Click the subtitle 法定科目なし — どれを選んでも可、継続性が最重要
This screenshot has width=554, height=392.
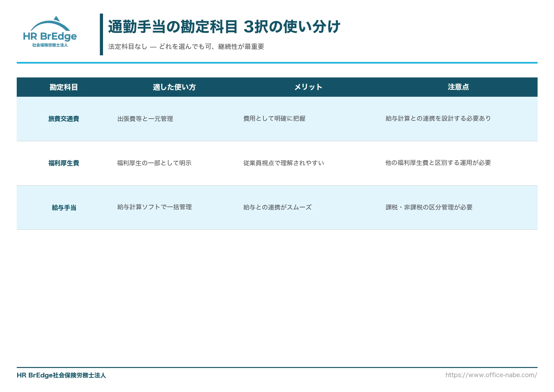[186, 46]
